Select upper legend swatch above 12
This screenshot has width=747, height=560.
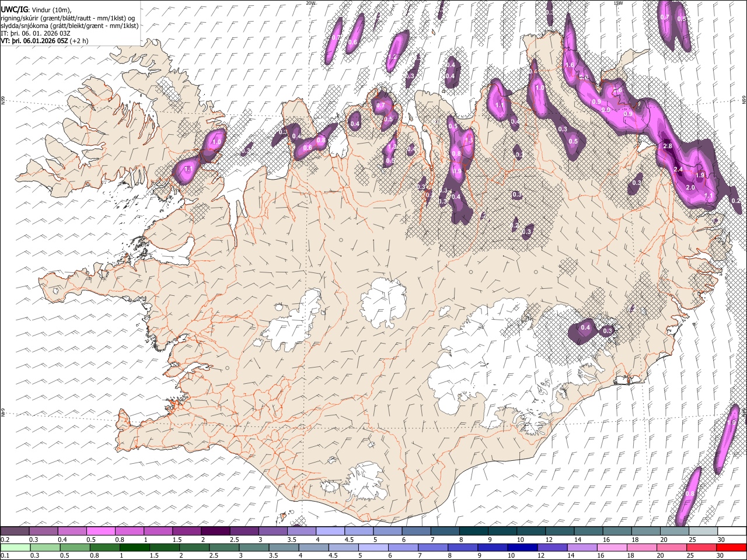point(559,531)
